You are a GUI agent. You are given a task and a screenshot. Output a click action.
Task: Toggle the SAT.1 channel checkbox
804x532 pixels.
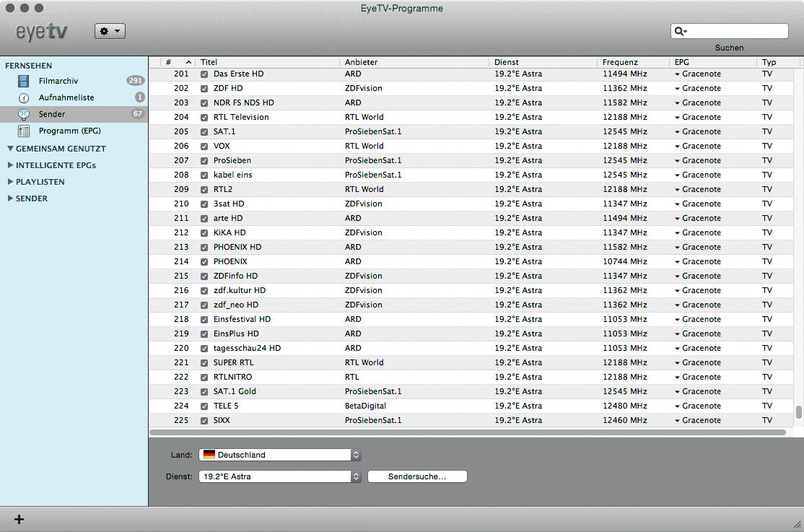[204, 131]
